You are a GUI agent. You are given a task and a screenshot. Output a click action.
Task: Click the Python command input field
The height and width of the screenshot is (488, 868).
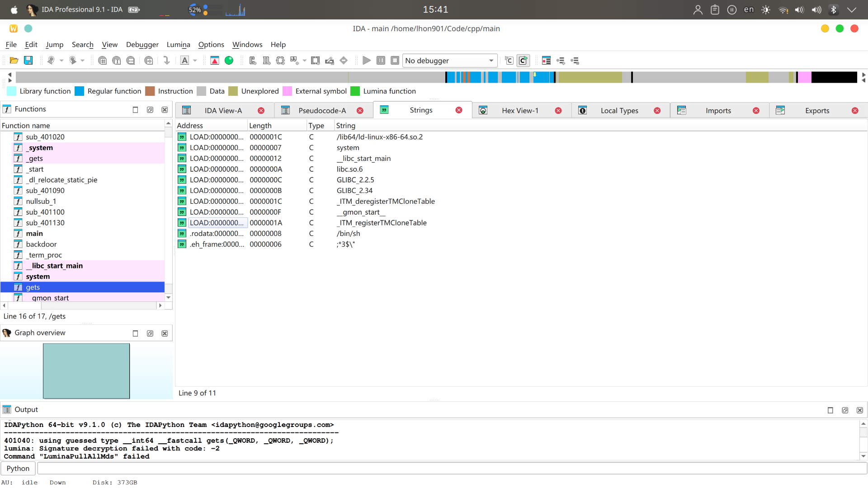coord(452,469)
